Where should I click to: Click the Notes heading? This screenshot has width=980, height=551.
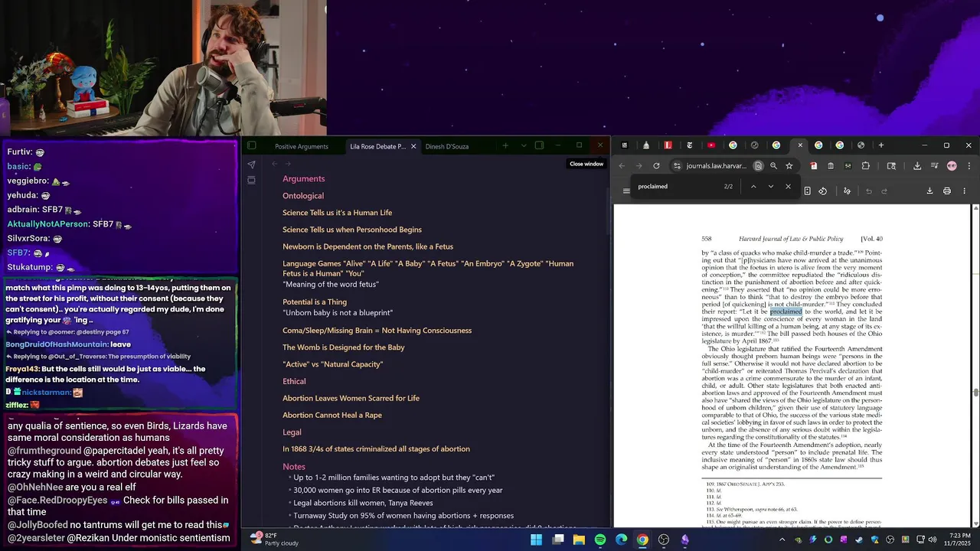point(294,466)
